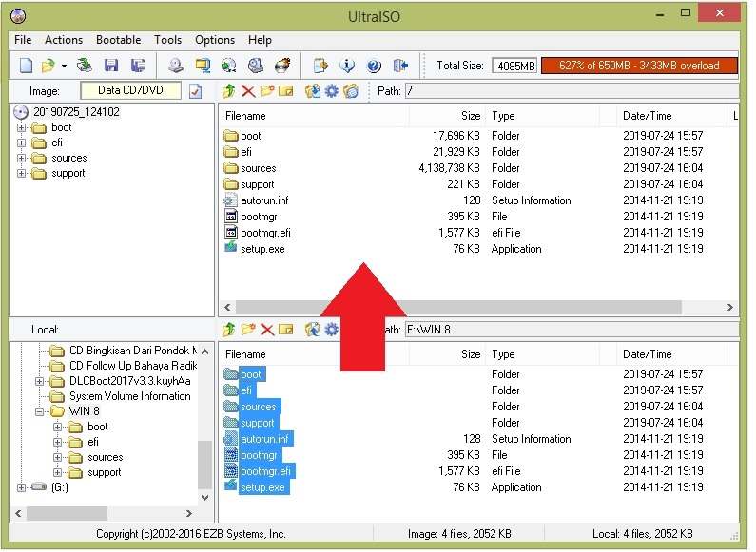Click the blue gear icon in Local toolbar
The image size is (756, 552).
click(x=332, y=330)
